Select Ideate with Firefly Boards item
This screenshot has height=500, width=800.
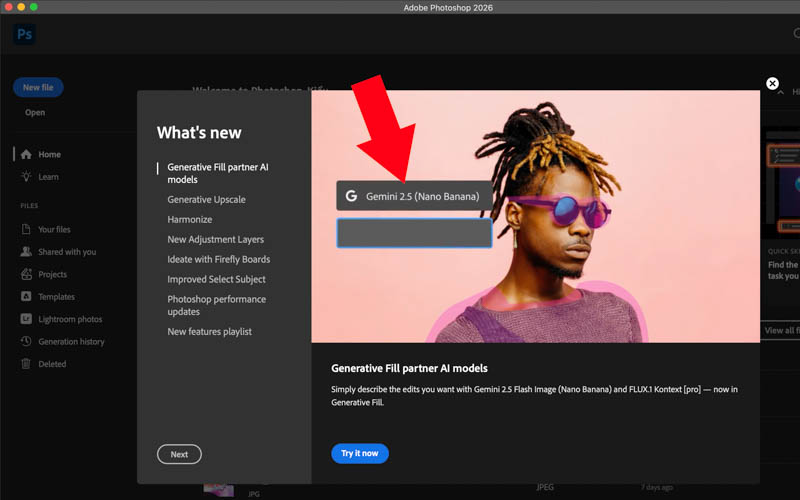click(218, 259)
